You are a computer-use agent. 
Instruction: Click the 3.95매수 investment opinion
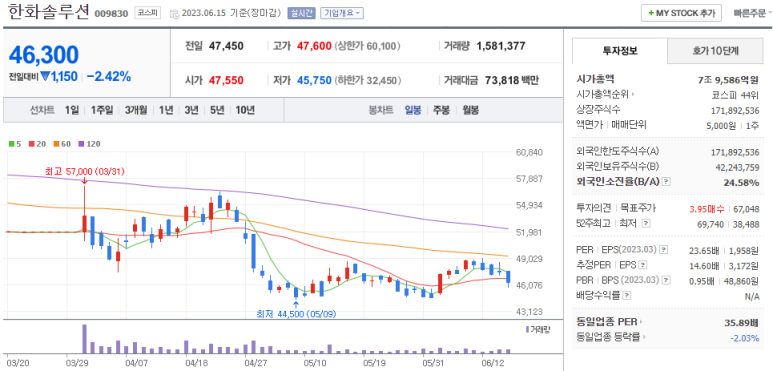tap(706, 209)
